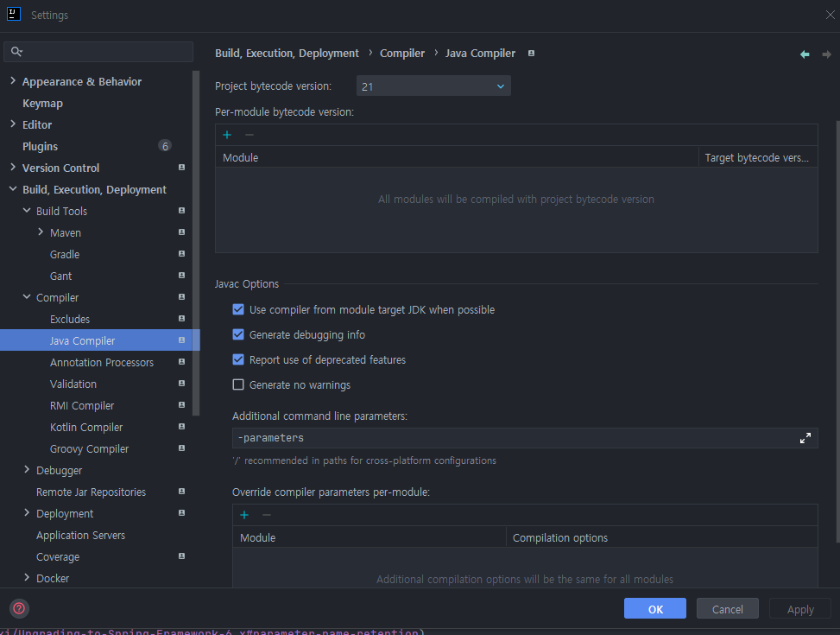Click the project icon next to Gradle

[181, 254]
